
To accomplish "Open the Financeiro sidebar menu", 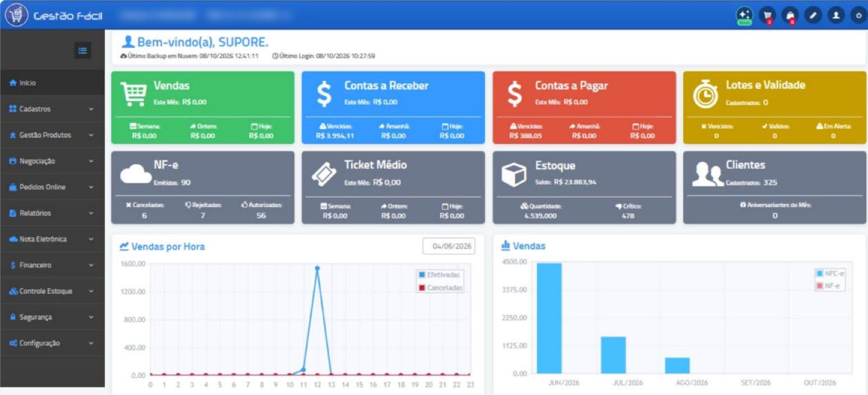I will point(52,265).
